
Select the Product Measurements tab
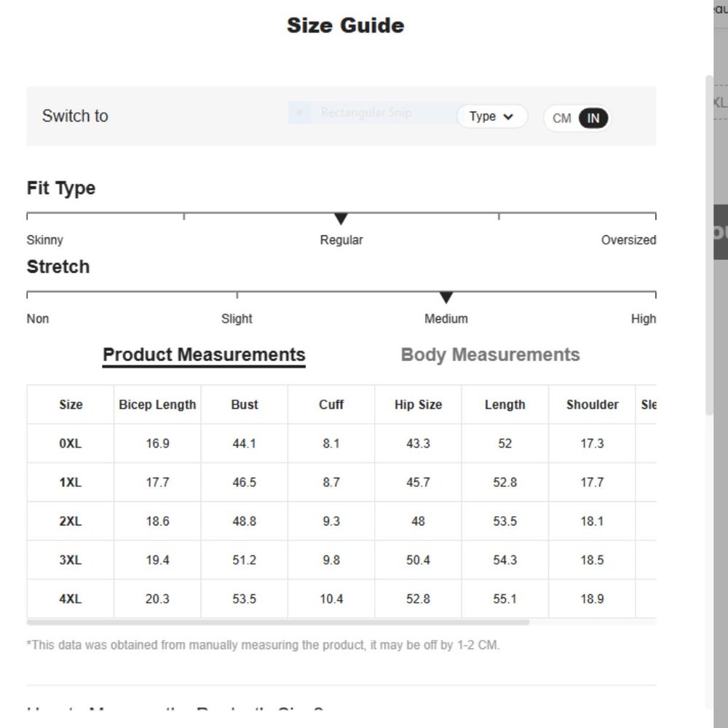(204, 356)
